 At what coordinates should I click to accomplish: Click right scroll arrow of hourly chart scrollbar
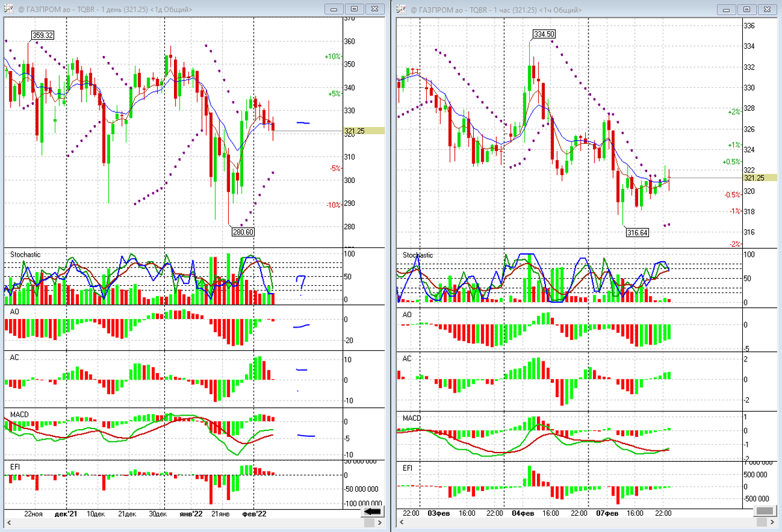(x=773, y=523)
